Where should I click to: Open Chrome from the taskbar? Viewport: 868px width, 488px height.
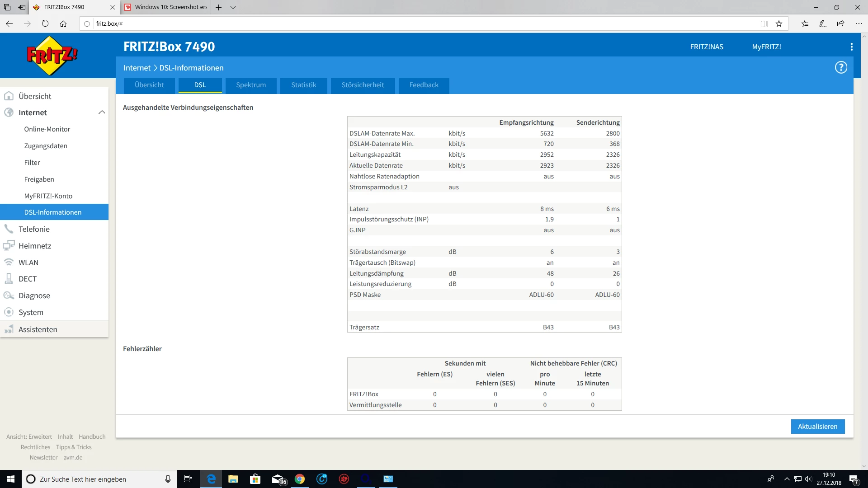point(300,479)
